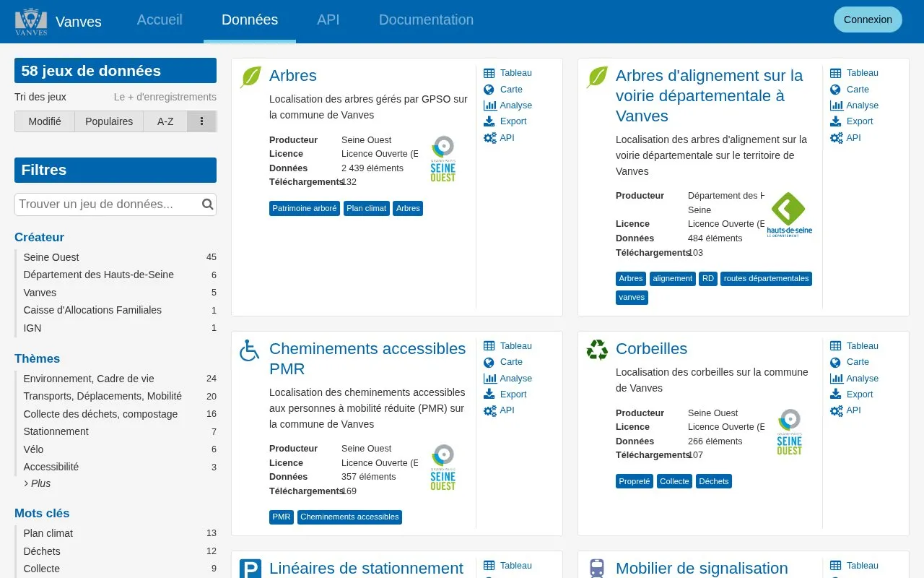
Task: Click the Hauts-de-Seine department logo
Action: click(x=789, y=215)
